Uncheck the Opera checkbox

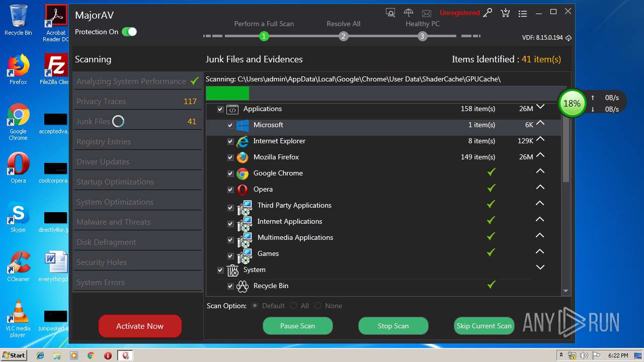(230, 190)
